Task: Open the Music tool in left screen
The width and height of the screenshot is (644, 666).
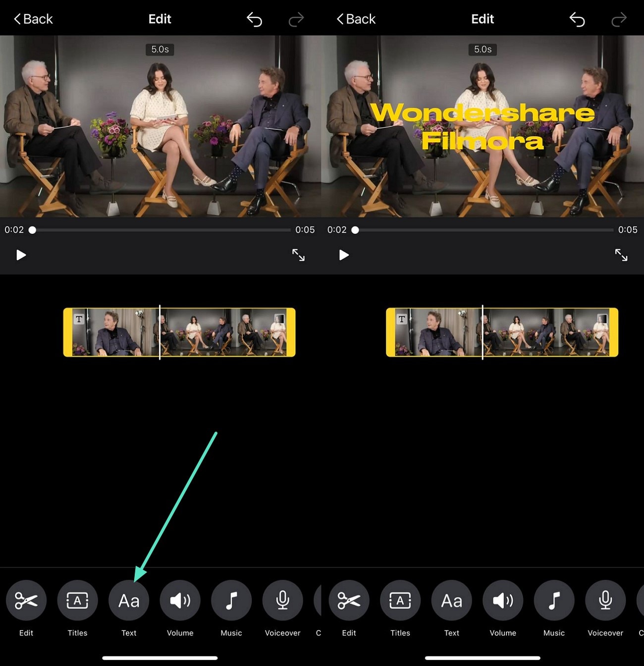Action: coord(231,600)
